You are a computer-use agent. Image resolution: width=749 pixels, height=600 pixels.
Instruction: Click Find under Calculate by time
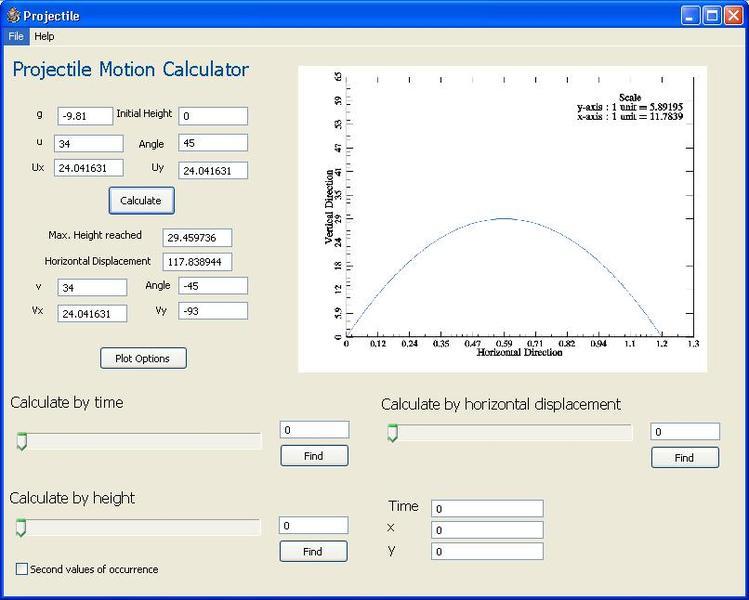314,456
